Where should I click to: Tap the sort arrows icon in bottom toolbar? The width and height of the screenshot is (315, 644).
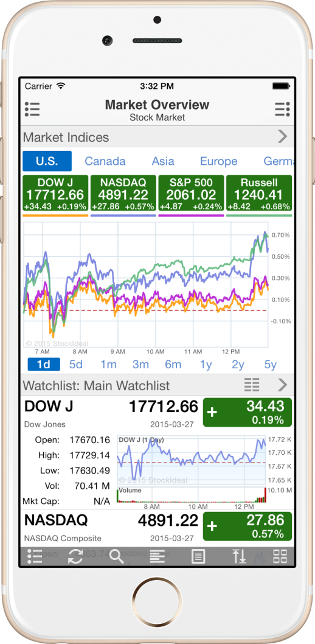click(x=239, y=556)
